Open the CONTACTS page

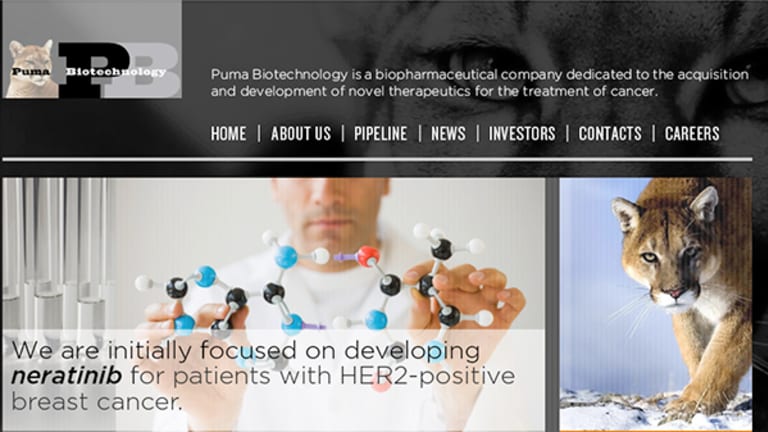pos(610,133)
